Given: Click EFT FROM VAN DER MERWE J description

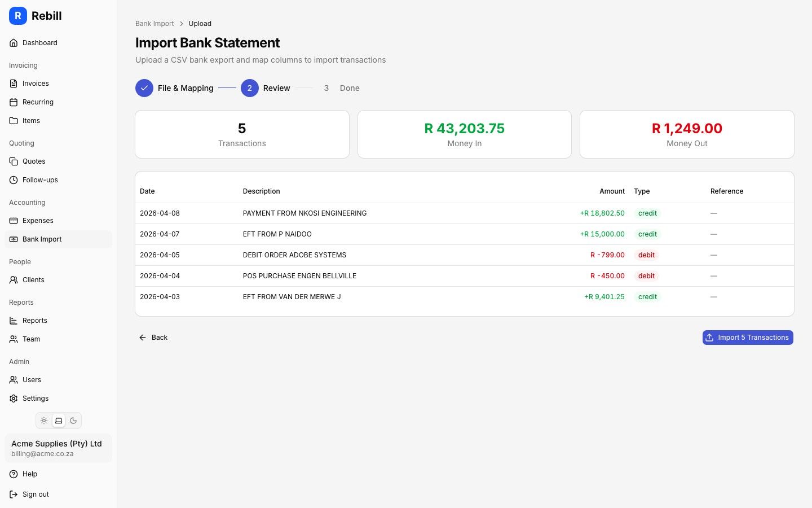Looking at the screenshot, I should [x=292, y=297].
